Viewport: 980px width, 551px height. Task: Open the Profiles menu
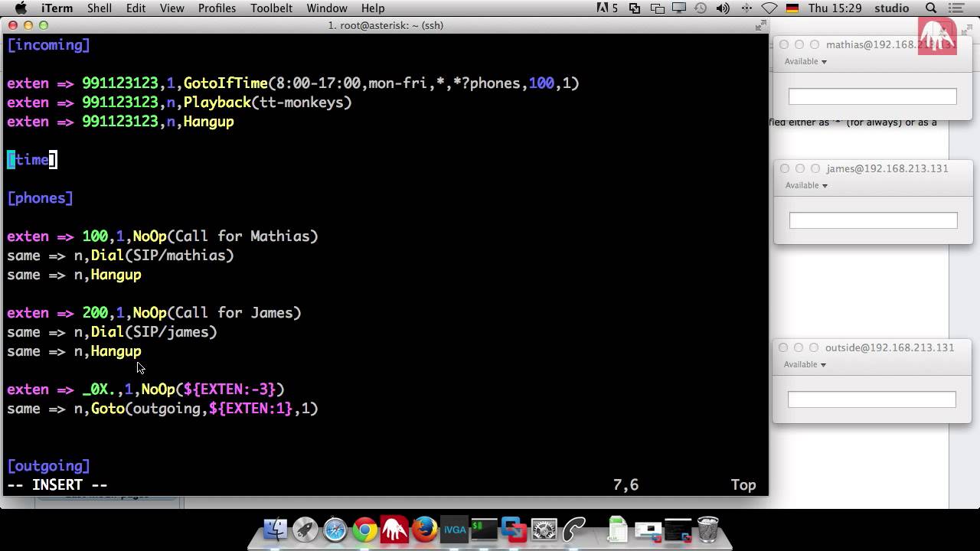[x=217, y=8]
